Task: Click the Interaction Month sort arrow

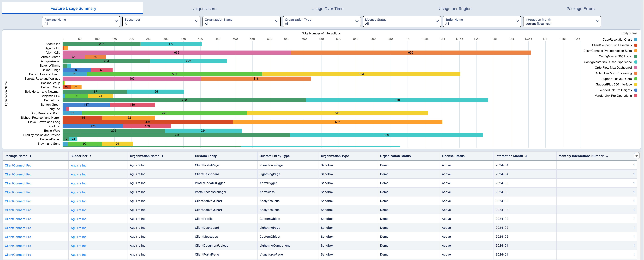Action: click(x=526, y=156)
